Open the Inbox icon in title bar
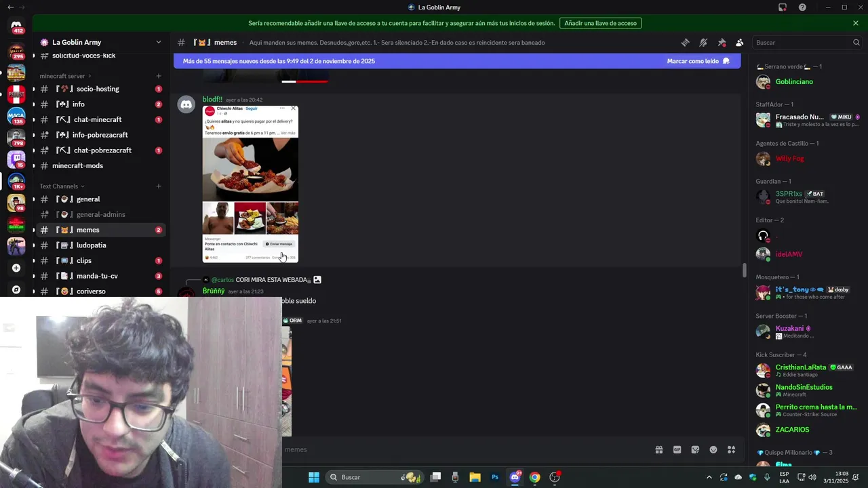The image size is (868, 488). (x=783, y=7)
